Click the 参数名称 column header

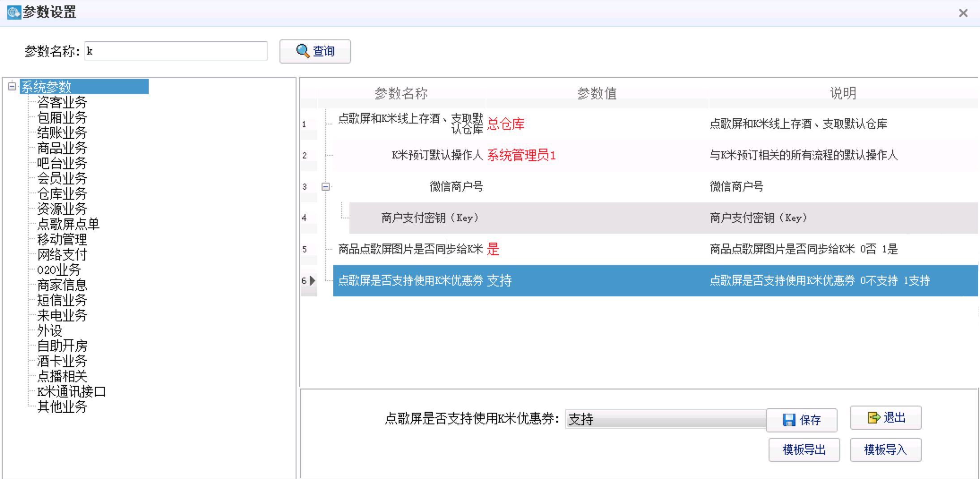pos(401,93)
